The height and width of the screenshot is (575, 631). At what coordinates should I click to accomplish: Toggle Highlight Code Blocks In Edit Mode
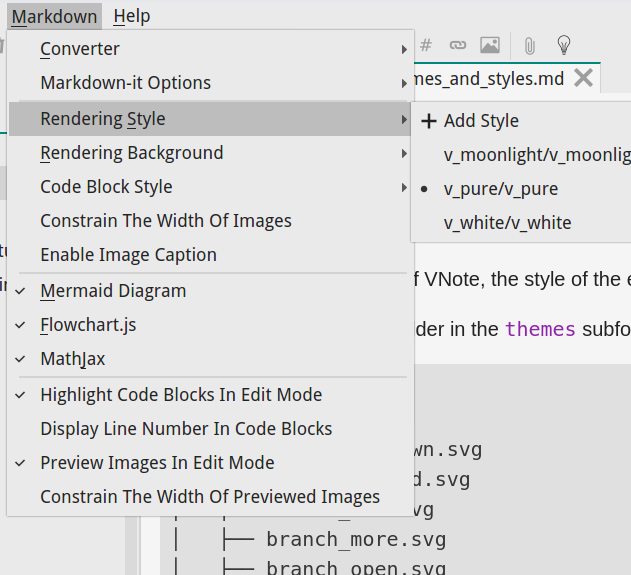point(210,395)
